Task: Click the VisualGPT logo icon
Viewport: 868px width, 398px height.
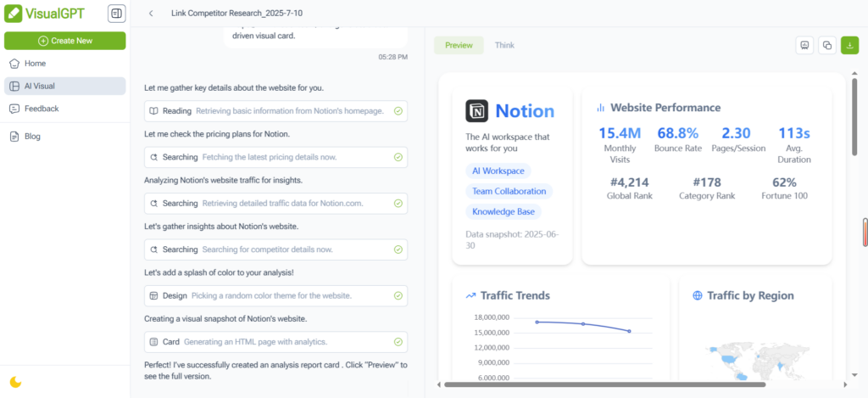Action: click(x=14, y=14)
